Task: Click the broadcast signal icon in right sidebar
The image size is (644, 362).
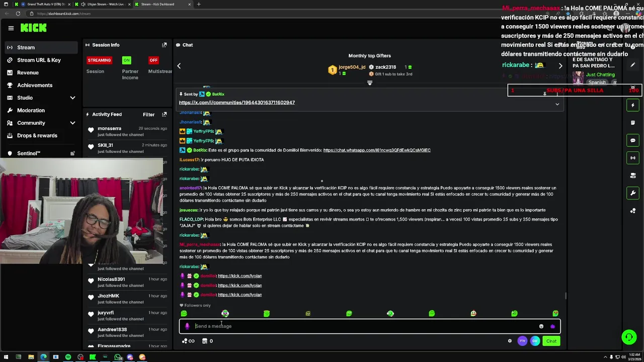Action: pyautogui.click(x=633, y=158)
